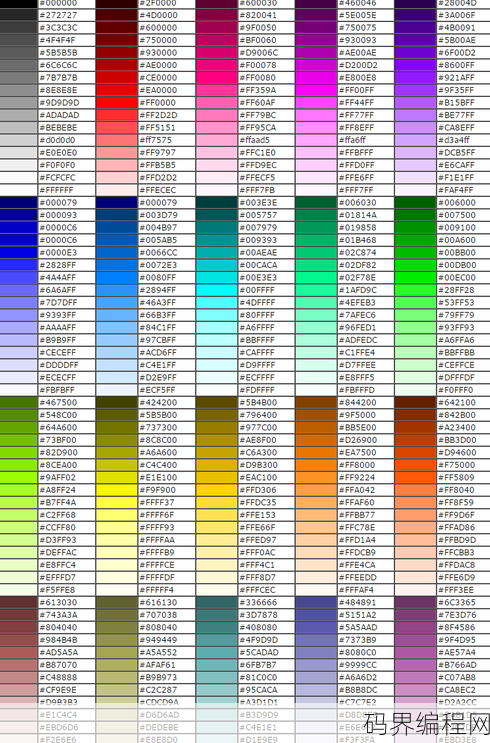
Task: Choose the blue #0080FF color swatch
Action: pyautogui.click(x=117, y=277)
